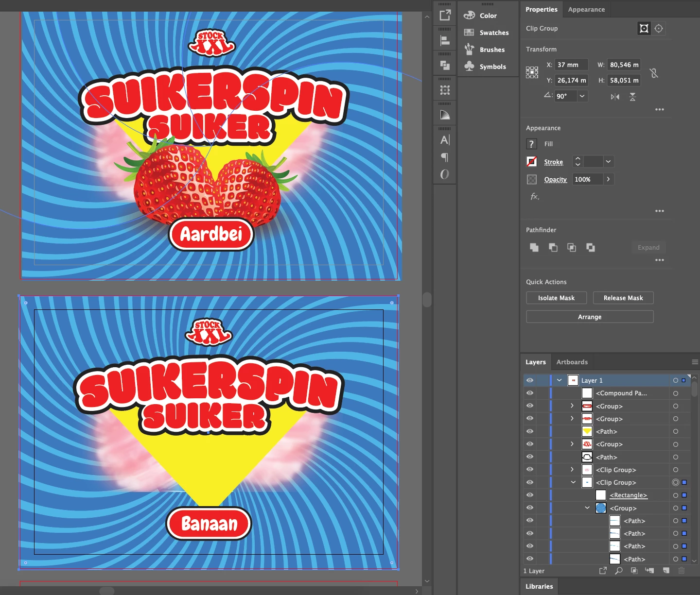Create a new sublayer
The width and height of the screenshot is (700, 595).
[x=649, y=571]
